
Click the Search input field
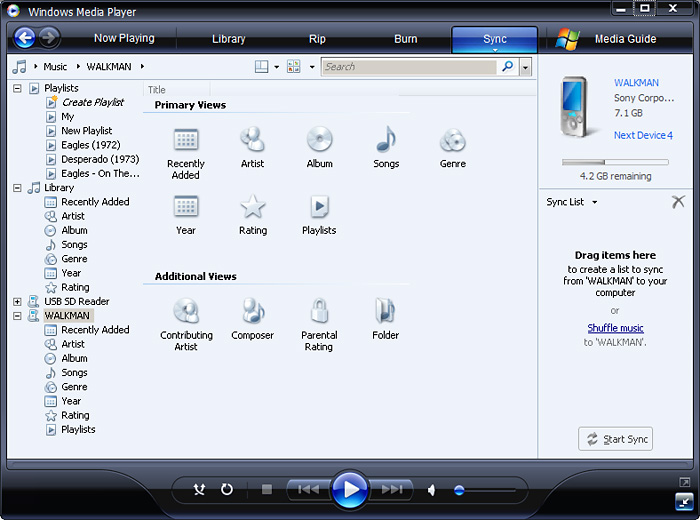[x=409, y=67]
